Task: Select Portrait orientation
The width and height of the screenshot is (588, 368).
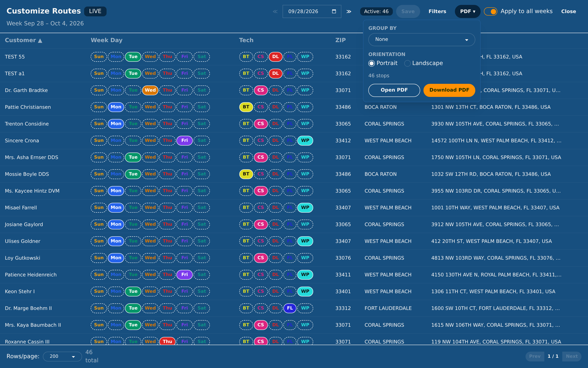Action: pyautogui.click(x=372, y=63)
